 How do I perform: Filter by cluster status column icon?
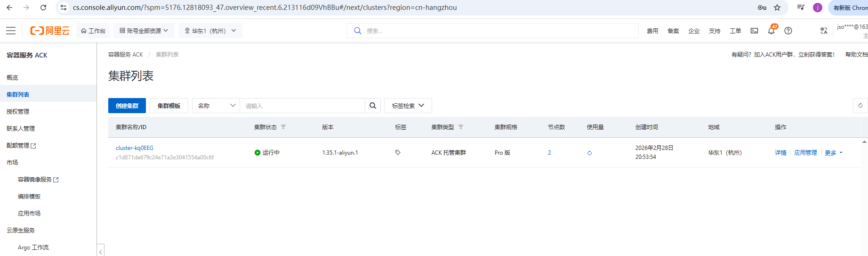(x=283, y=127)
